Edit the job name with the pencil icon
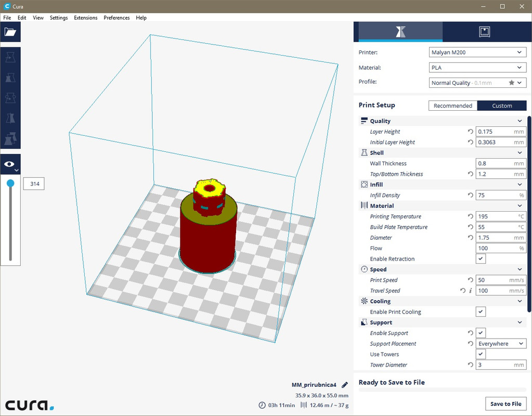The width and height of the screenshot is (532, 416). coord(345,385)
